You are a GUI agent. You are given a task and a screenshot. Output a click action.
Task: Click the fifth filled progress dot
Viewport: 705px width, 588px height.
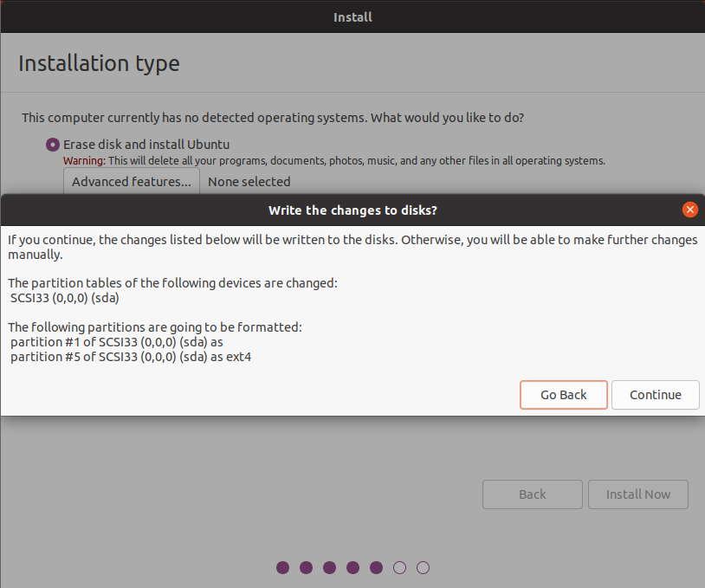[376, 568]
